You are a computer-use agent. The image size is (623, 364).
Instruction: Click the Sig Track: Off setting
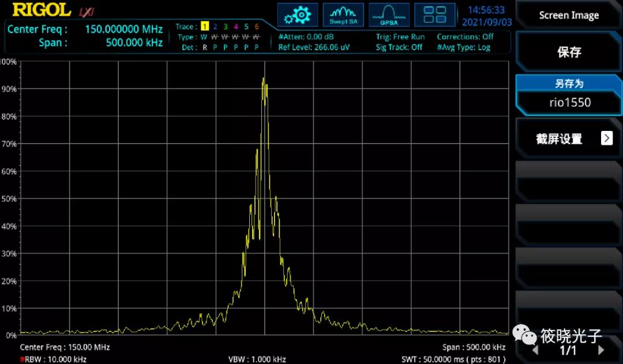pos(399,47)
